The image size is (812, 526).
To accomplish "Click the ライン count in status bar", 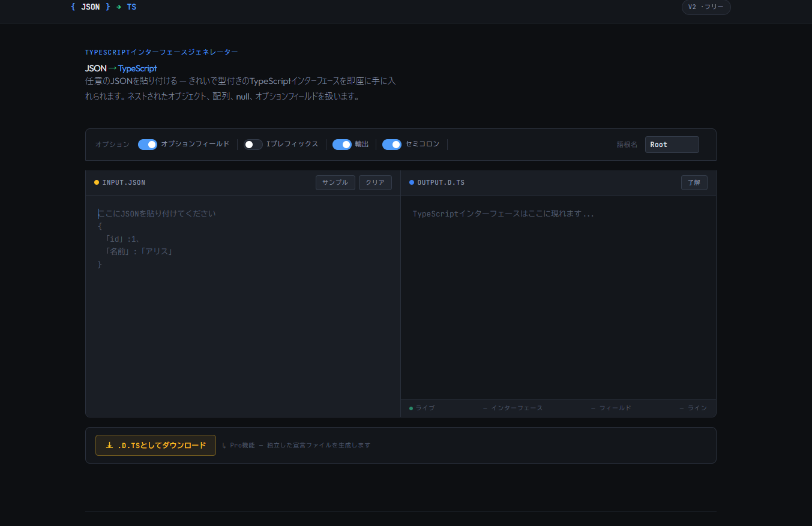I will [x=693, y=408].
